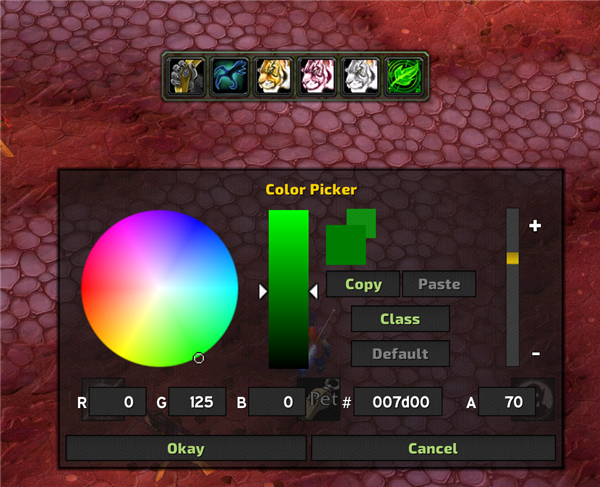The image size is (600, 487).
Task: Copy the current color
Action: click(x=363, y=284)
